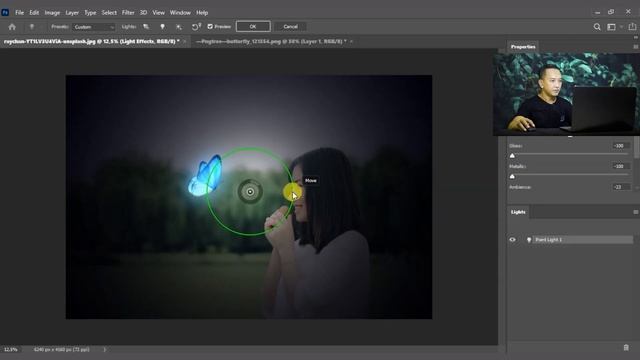
Task: Open the Filter menu
Action: 128,13
